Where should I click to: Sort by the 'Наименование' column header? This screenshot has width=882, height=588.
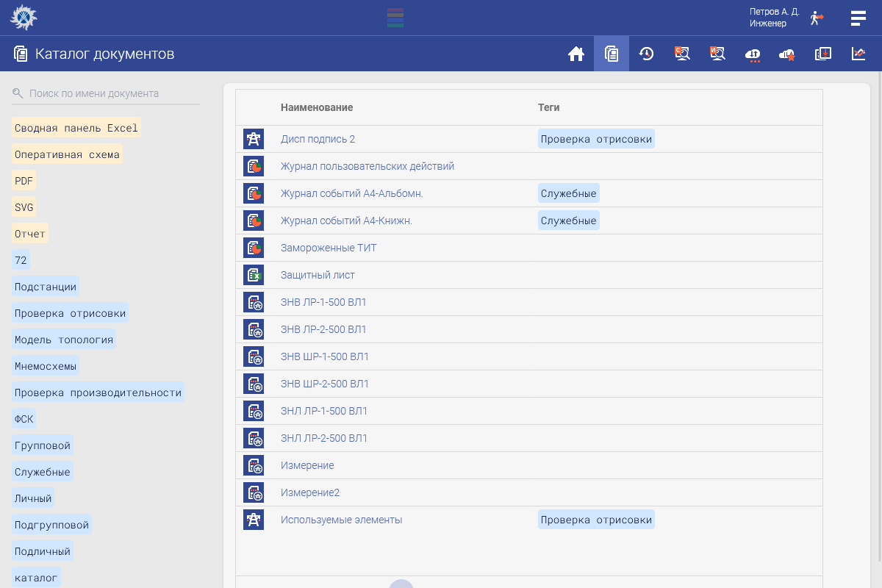click(317, 107)
